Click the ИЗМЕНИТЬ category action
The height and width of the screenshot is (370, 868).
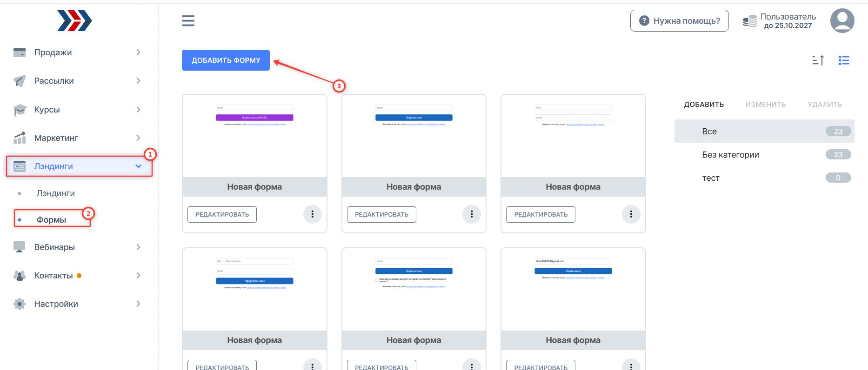[x=766, y=105]
